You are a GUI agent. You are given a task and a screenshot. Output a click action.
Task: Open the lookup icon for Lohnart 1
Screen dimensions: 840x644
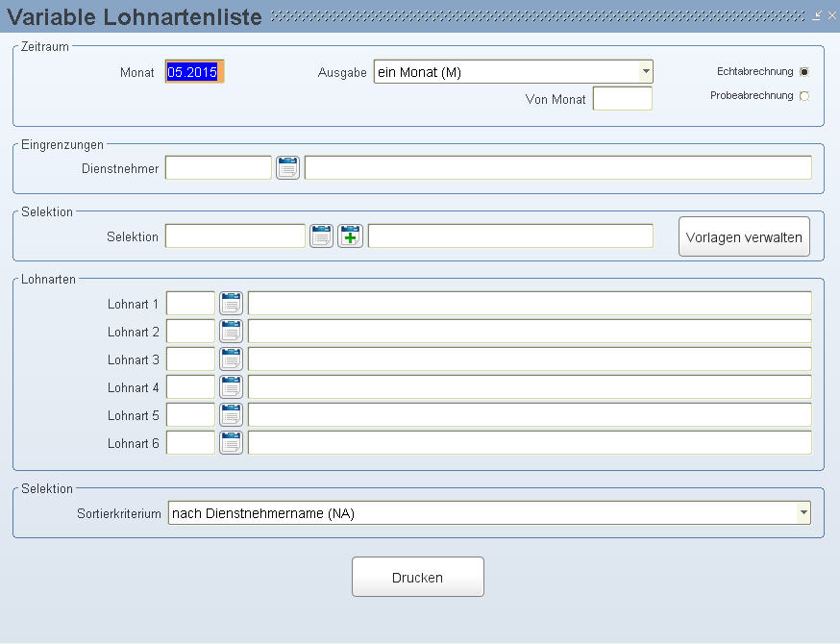(231, 304)
